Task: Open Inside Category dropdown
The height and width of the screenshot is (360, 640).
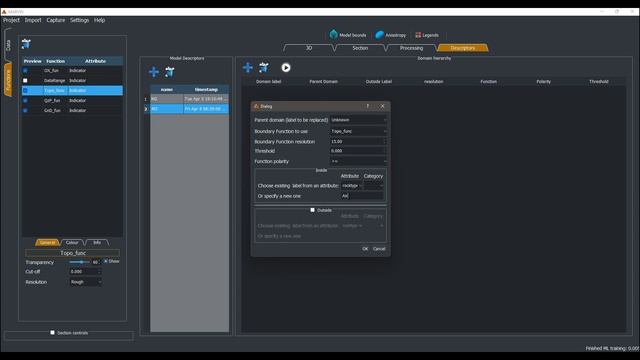Action: [373, 186]
